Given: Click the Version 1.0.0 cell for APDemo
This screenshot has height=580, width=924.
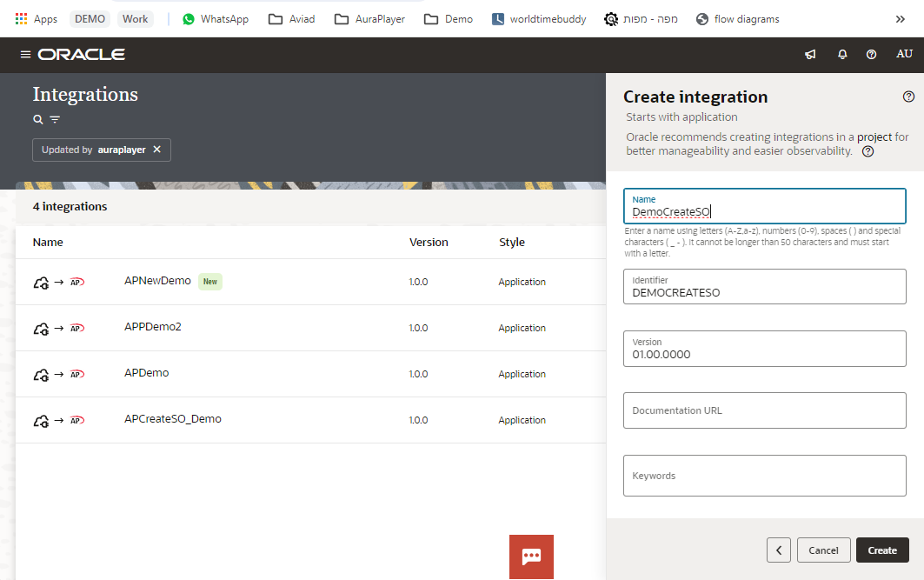Looking at the screenshot, I should tap(418, 374).
